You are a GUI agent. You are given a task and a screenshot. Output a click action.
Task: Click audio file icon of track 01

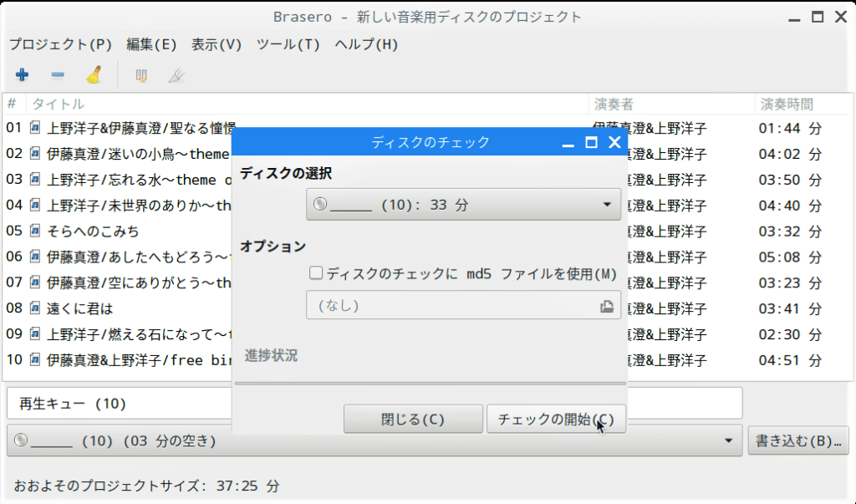pos(35,128)
